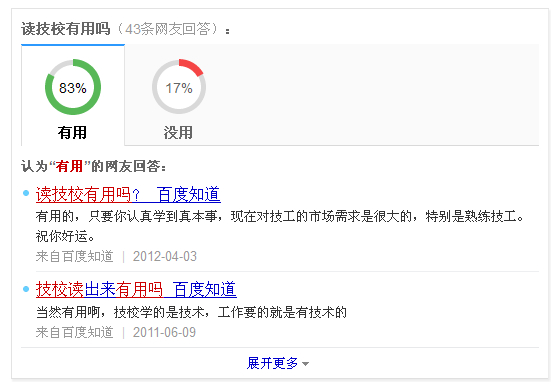Viewport: 557px width, 384px height.
Task: Click the answer text starting 有用的,只要你认真学
Action: [280, 226]
